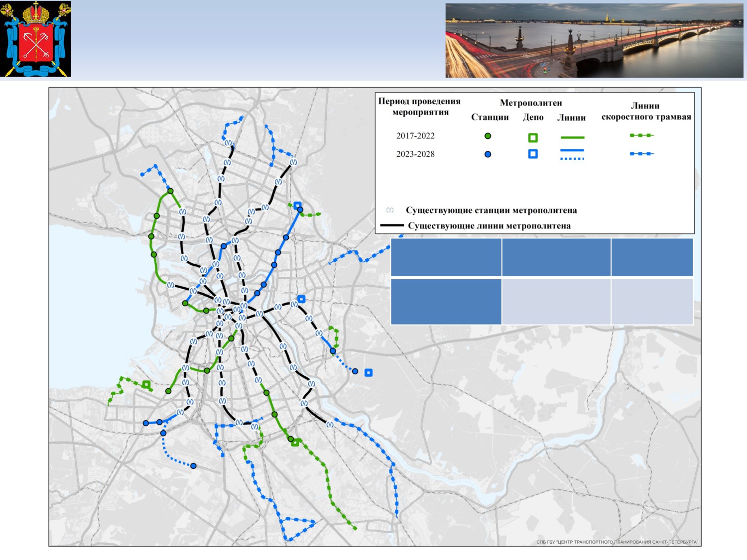747x560 pixels.
Task: Click the blue station dot in the legend
Action: (488, 154)
